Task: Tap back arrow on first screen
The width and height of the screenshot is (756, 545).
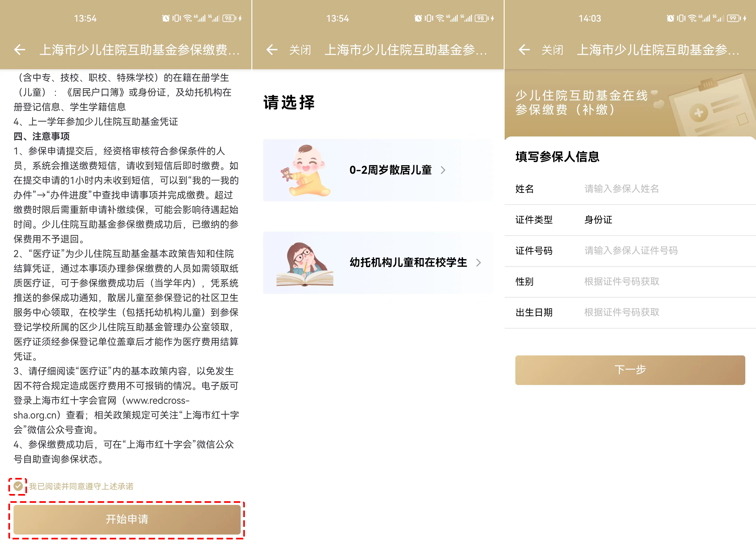Action: click(20, 50)
